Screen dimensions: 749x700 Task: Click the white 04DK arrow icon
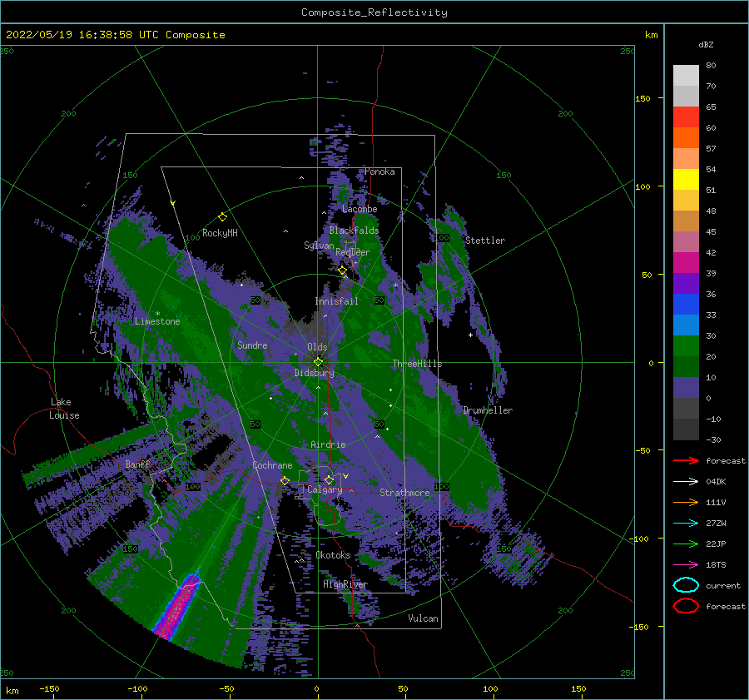pyautogui.click(x=686, y=482)
